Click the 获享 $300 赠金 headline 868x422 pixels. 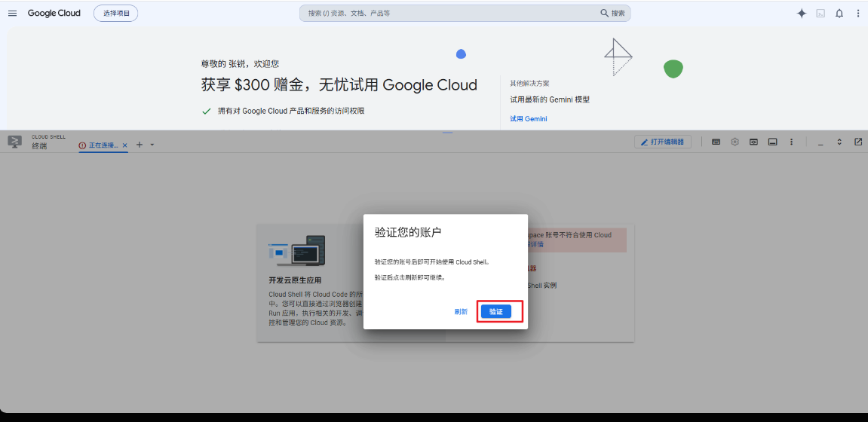tap(339, 84)
